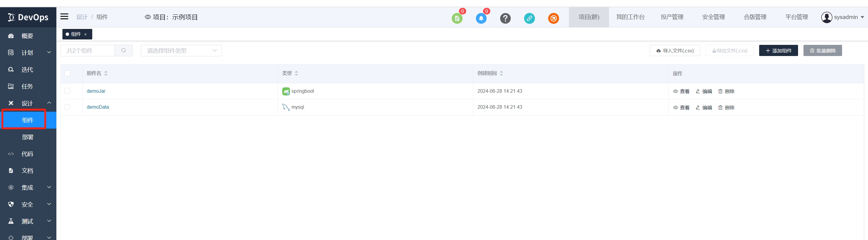This screenshot has height=240, width=868.
Task: View the demoData component
Action: pos(681,108)
